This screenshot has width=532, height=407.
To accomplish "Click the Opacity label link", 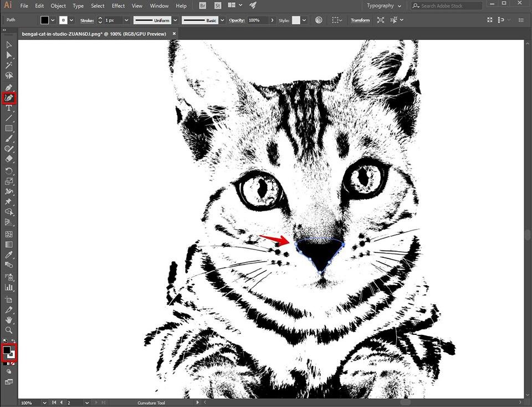I will click(237, 20).
